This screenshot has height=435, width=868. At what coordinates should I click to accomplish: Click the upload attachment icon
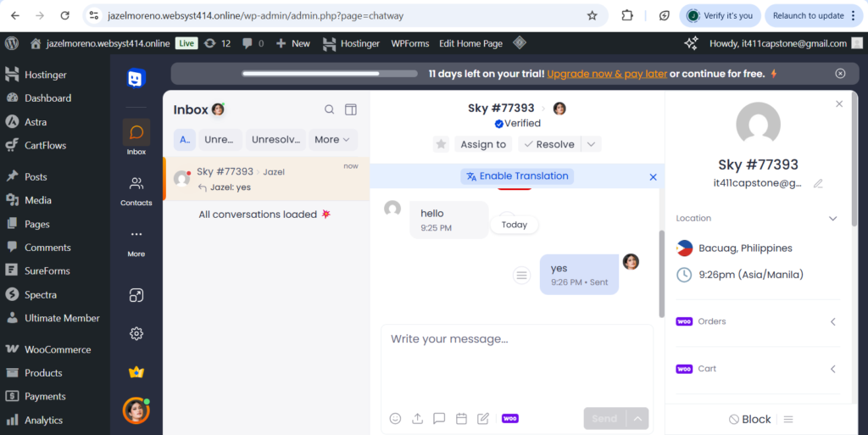pos(417,418)
